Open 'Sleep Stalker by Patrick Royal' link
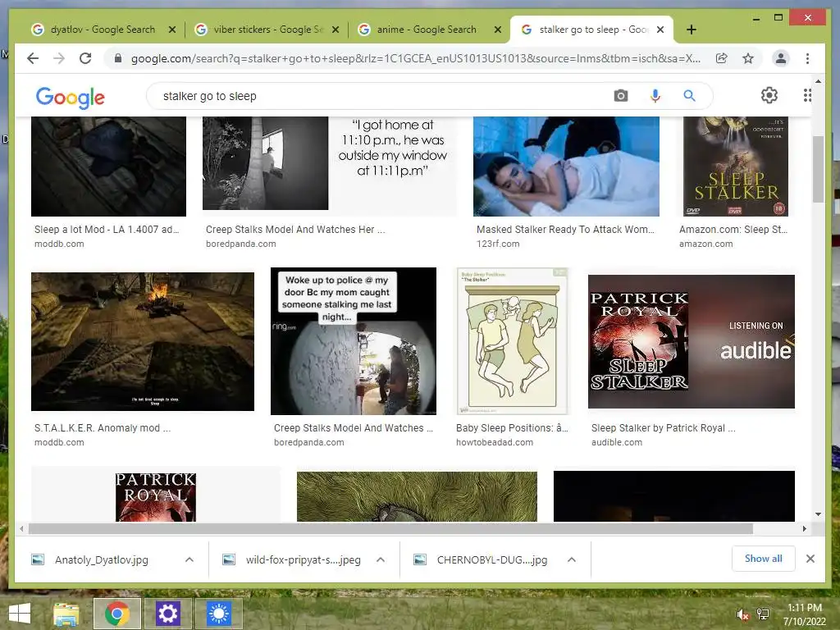This screenshot has height=630, width=840. (663, 428)
